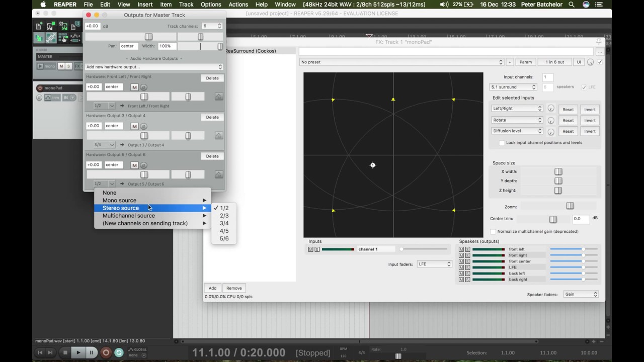The height and width of the screenshot is (362, 644).
Task: Mute the front left speaker
Action: 461,249
